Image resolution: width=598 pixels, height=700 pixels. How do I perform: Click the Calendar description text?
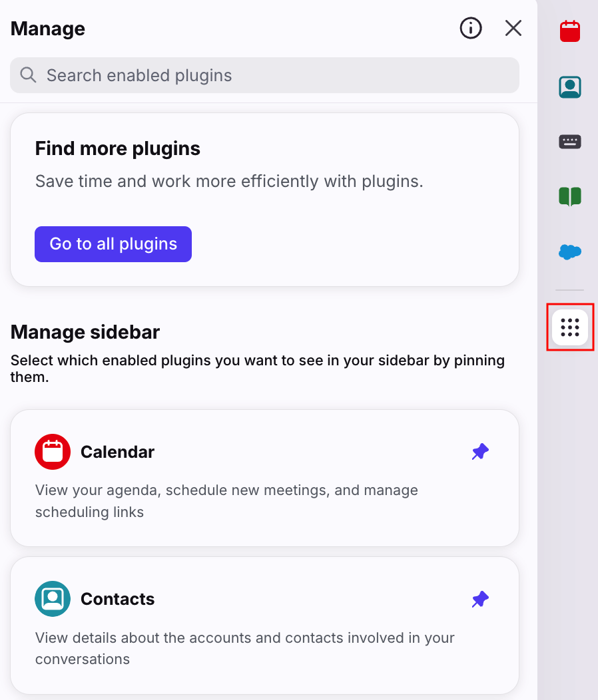(x=226, y=501)
